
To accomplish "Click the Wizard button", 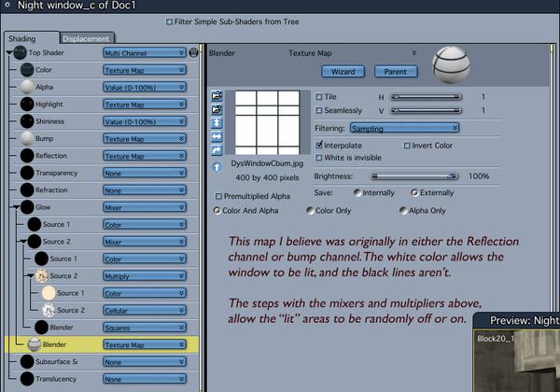I will 343,72.
